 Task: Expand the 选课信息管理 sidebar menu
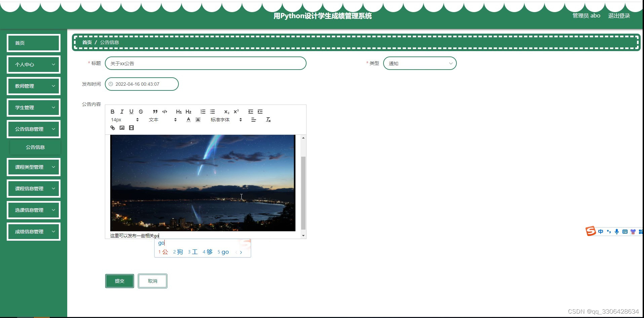pyautogui.click(x=34, y=210)
